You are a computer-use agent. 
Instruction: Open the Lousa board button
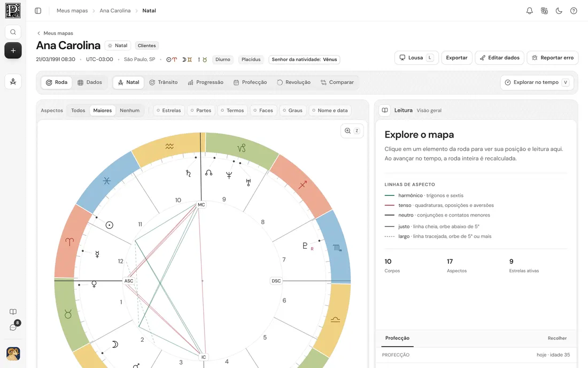click(416, 58)
